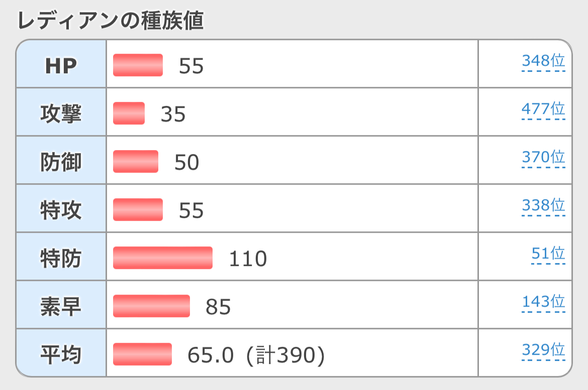Click the red 平均 stat bar
588x390 pixels.
(142, 354)
